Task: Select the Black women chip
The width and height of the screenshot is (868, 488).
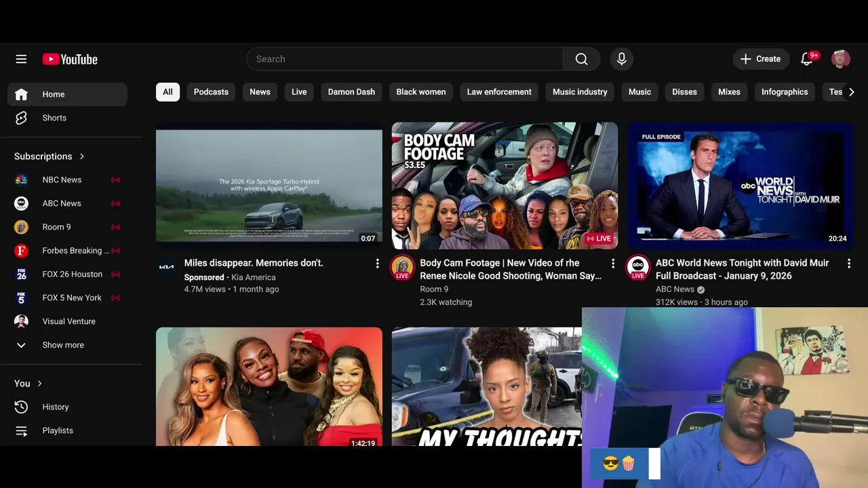Action: pyautogui.click(x=421, y=92)
